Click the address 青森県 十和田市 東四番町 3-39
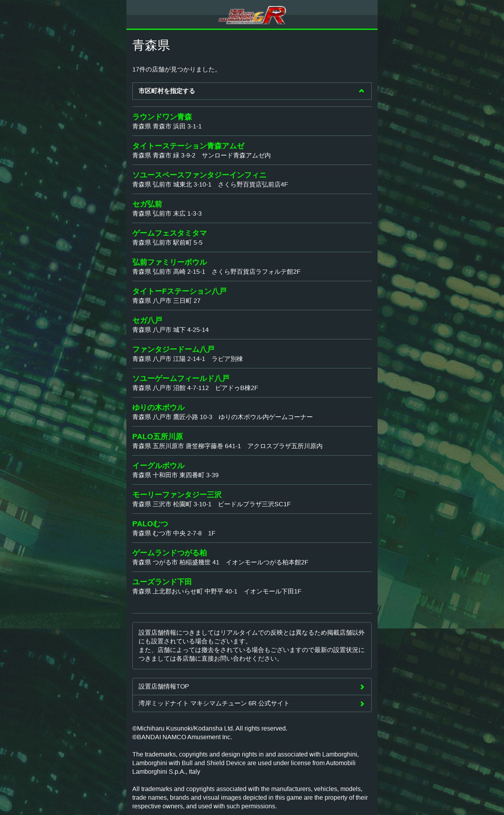504x815 pixels. click(175, 475)
